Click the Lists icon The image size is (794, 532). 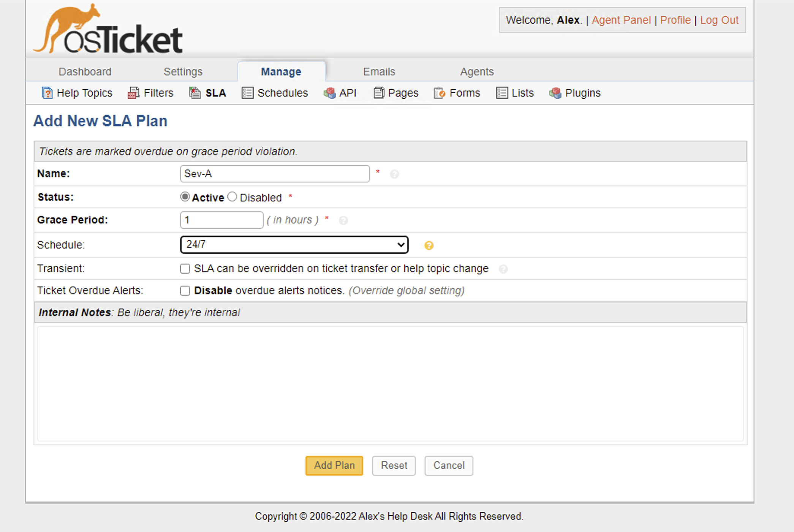(x=501, y=93)
